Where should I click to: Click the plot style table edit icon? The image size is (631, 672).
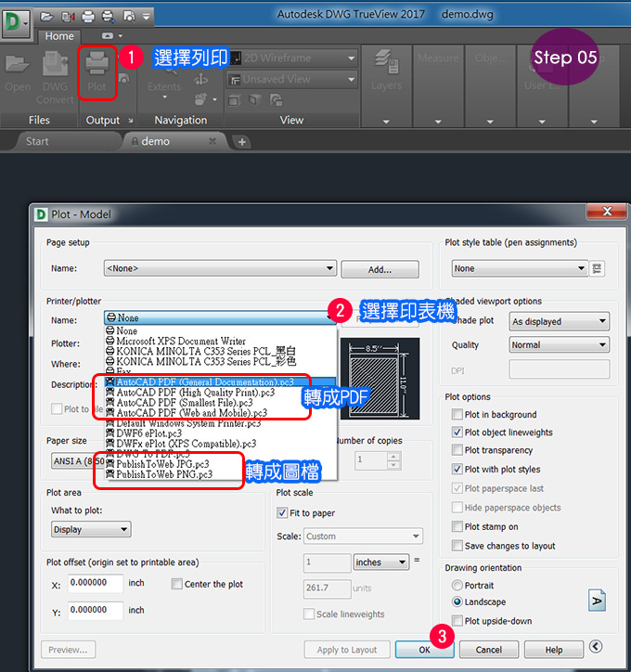coord(597,269)
